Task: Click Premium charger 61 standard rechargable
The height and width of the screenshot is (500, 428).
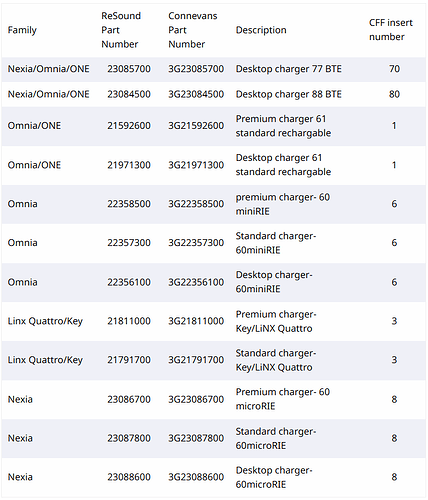Action: coord(283,126)
